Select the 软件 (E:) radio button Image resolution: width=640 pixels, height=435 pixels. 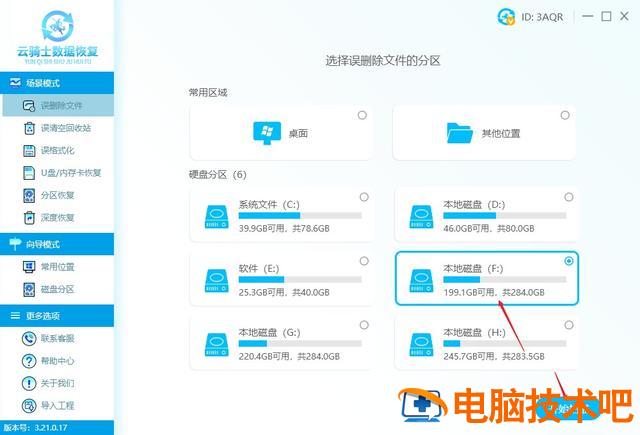pos(364,261)
